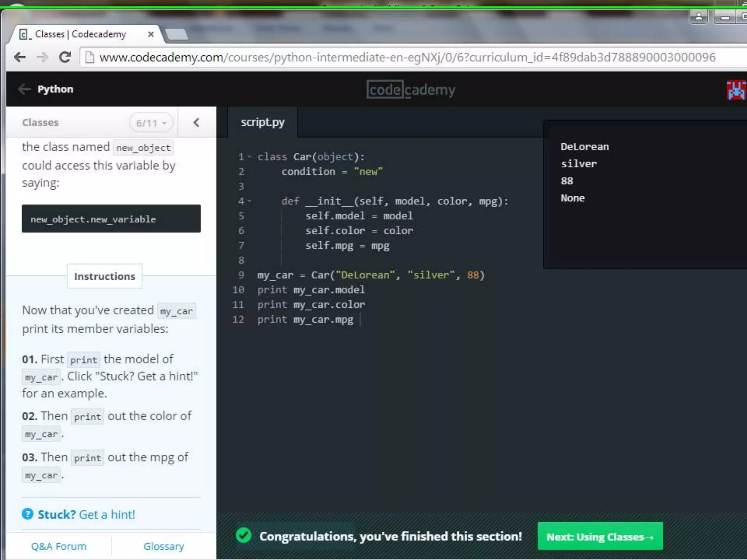Return to the Python course via the back arrow
Screen dimensions: 747x560
24,89
